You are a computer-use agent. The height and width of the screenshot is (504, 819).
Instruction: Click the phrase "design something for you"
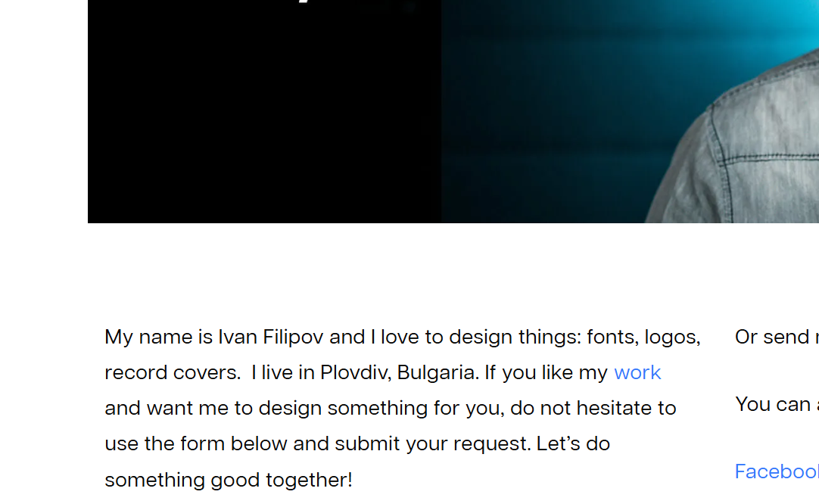(381, 408)
